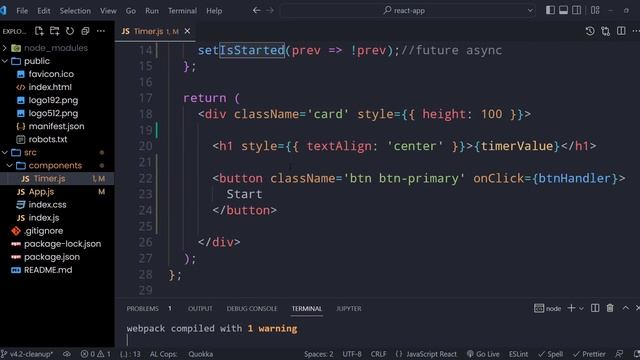Create a new terminal with plus icon
Viewport: 640px width, 360px height.
point(571,308)
